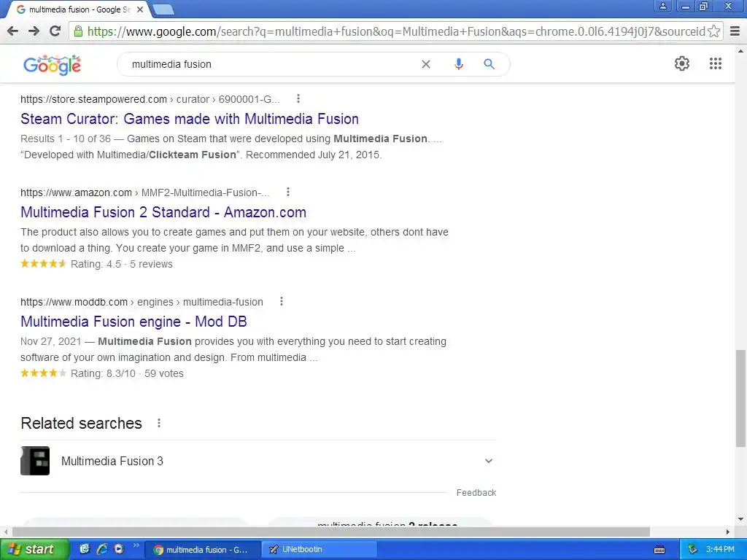Click the vertical scrollbar up arrow
The image size is (747, 560).
(x=740, y=50)
